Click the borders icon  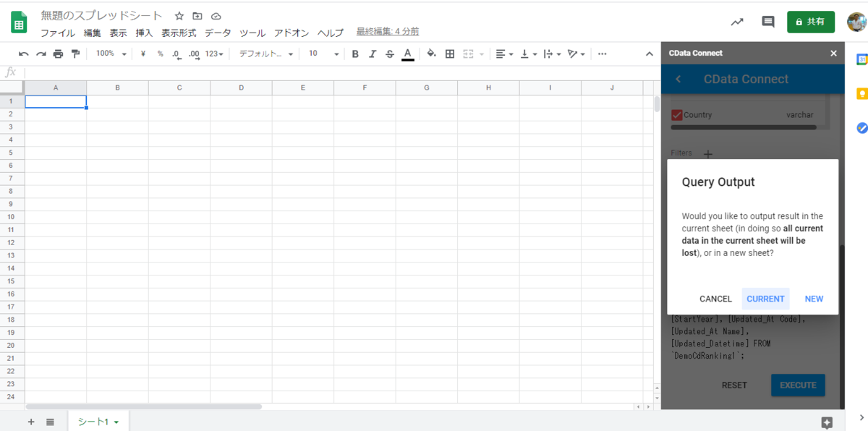(x=449, y=53)
